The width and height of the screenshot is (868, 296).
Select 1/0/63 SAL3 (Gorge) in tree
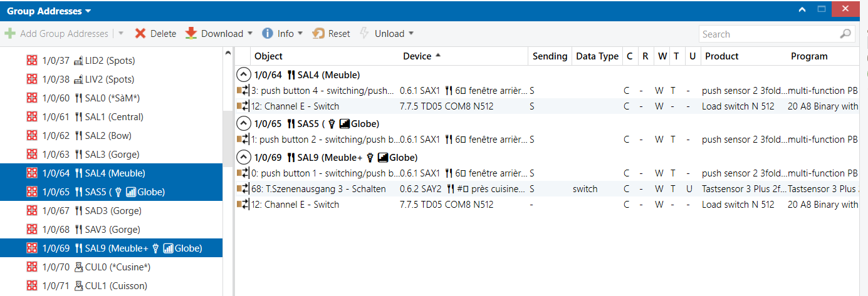click(108, 155)
